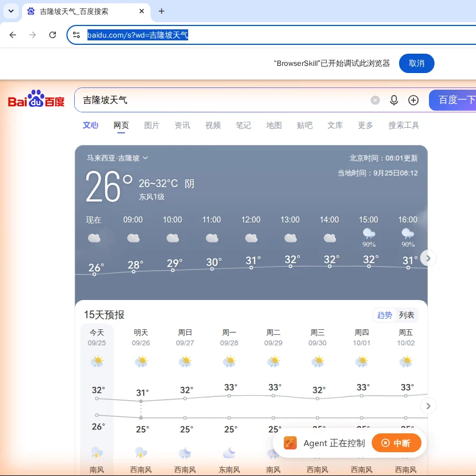Click night thunderstorm icon for 明天
The image size is (476, 476).
(141, 452)
